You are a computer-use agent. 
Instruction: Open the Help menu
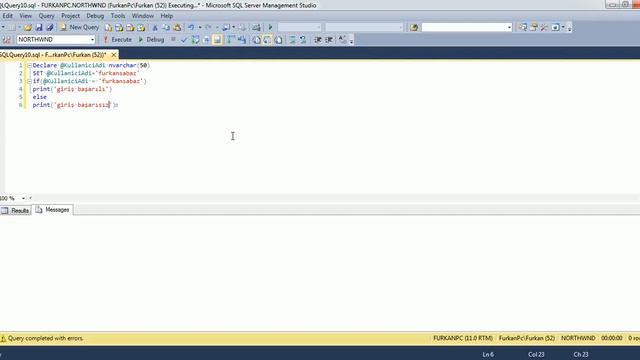167,16
